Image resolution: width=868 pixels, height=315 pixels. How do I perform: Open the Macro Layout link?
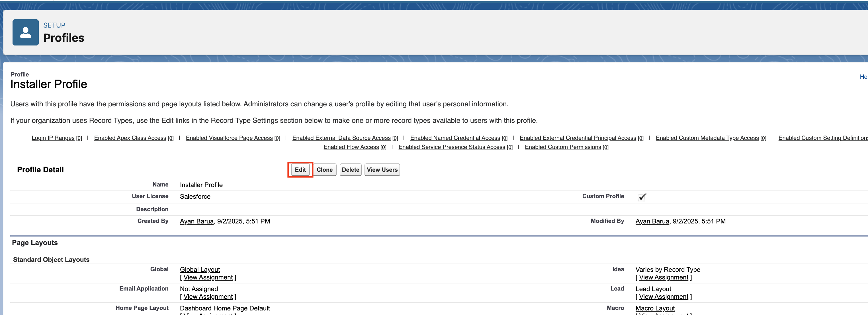[655, 308]
